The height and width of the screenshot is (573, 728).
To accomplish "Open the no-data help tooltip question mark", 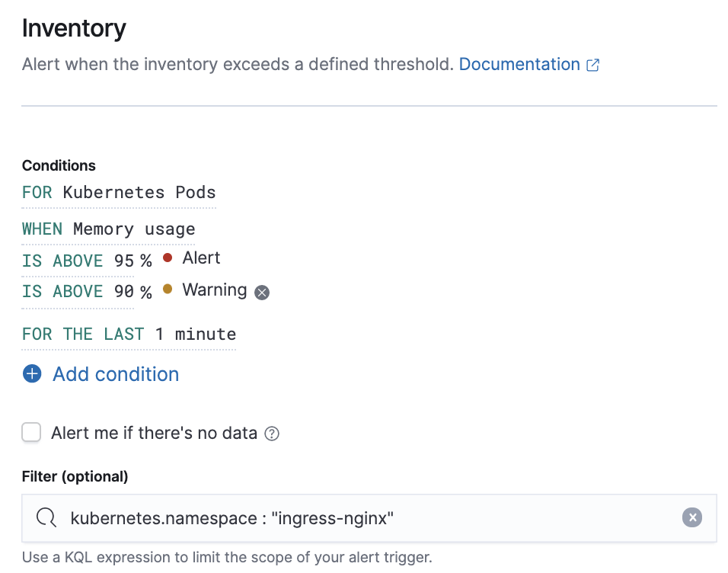I will [273, 433].
